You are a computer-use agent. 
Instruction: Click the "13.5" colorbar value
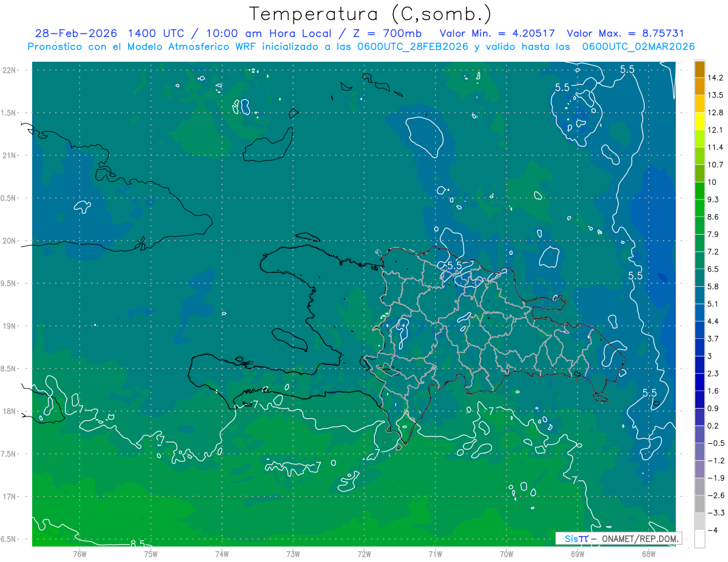click(x=716, y=95)
